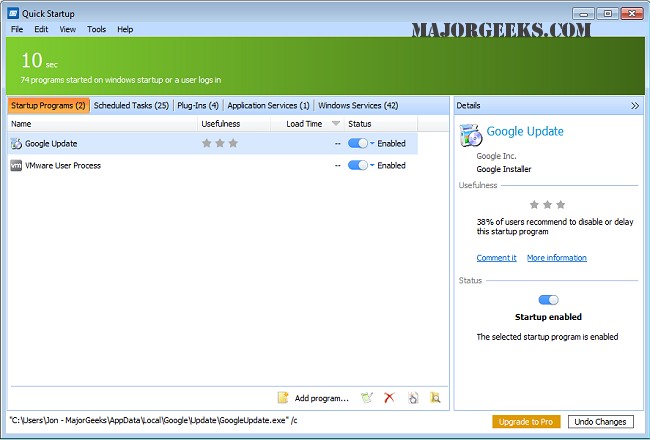The width and height of the screenshot is (650, 440).
Task: Open the View menu
Action: [68, 29]
